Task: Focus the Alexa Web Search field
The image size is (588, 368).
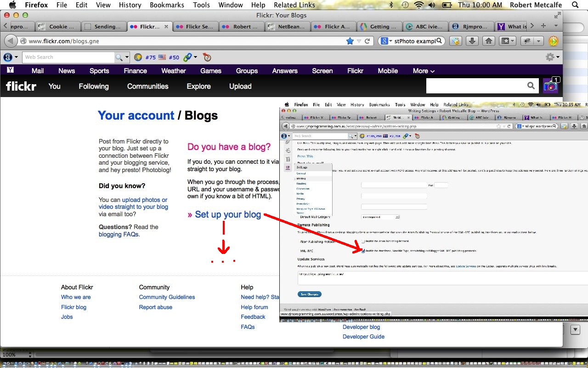Action: [68, 57]
